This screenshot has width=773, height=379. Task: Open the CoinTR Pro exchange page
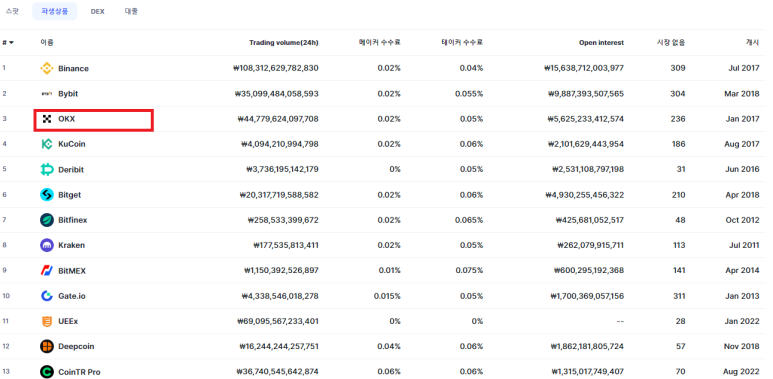click(79, 372)
